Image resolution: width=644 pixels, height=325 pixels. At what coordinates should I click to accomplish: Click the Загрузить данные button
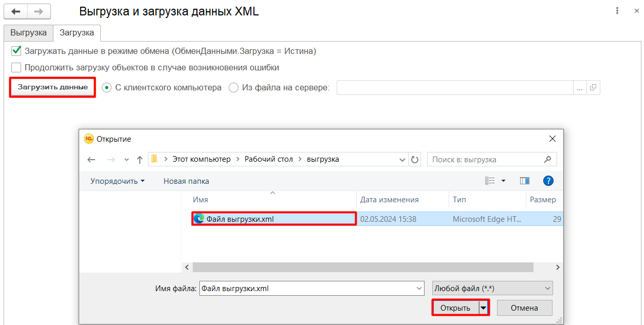pos(52,87)
